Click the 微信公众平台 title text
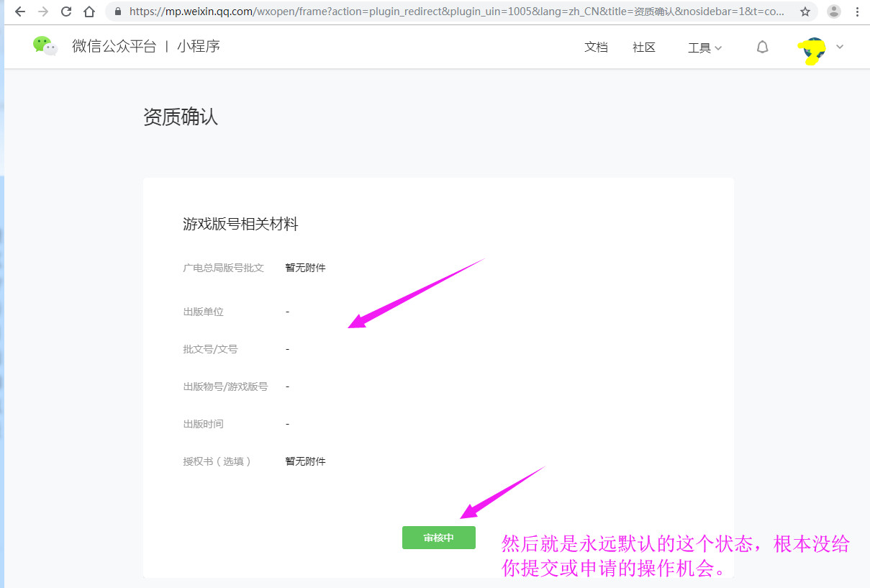This screenshot has height=588, width=870. click(114, 47)
